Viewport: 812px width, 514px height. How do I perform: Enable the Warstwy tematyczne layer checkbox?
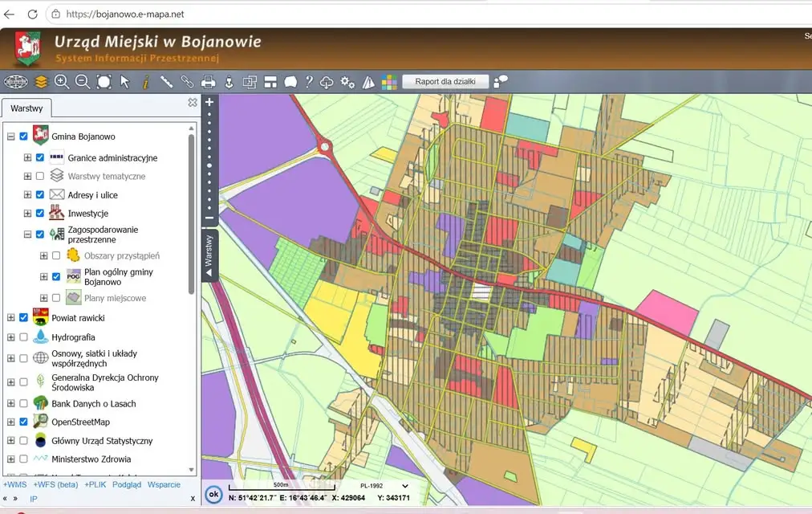pos(40,176)
